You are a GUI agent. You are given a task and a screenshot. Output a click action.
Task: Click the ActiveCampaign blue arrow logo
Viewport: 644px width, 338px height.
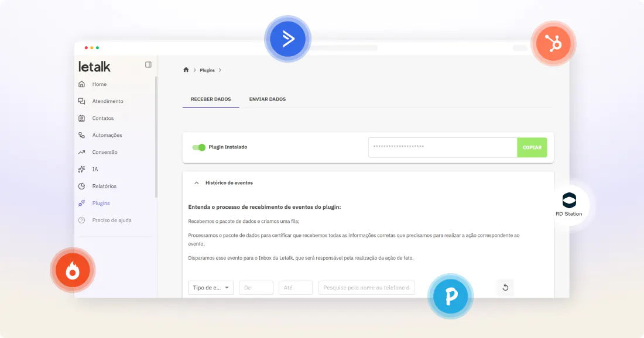[x=287, y=39]
